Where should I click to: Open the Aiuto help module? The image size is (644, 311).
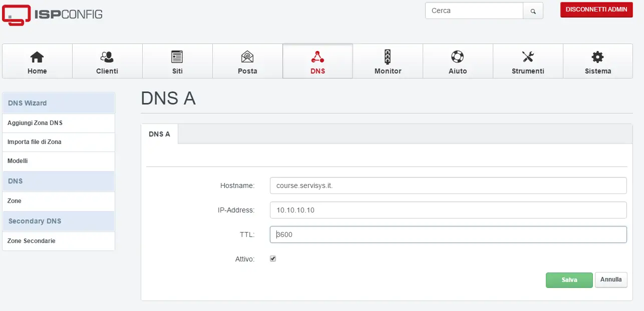pos(458,61)
